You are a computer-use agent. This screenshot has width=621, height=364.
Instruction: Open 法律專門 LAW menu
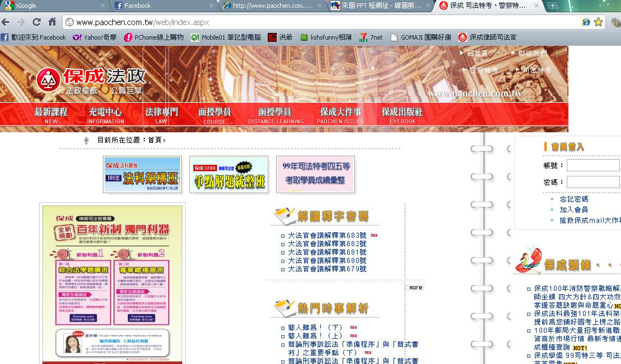pyautogui.click(x=162, y=115)
